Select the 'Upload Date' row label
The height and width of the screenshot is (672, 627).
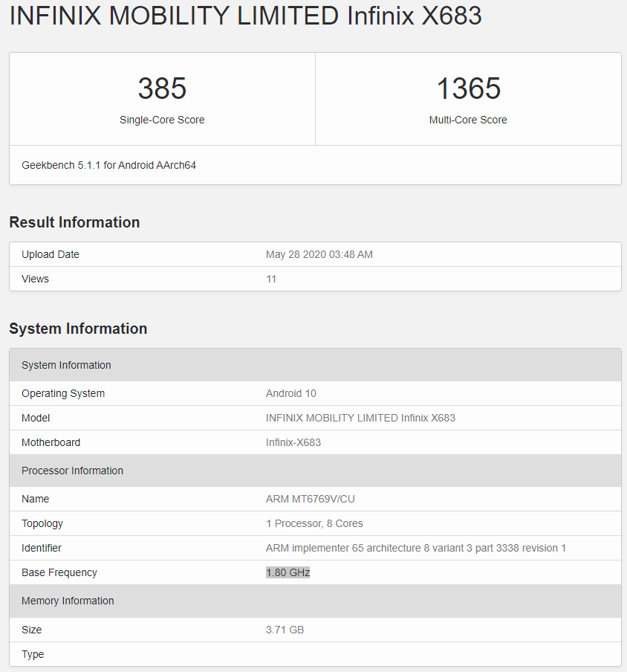coord(51,254)
